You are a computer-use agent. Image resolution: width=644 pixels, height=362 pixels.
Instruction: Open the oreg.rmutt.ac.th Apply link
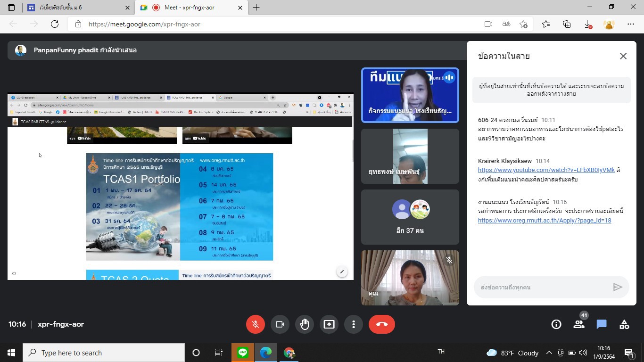pos(545,220)
